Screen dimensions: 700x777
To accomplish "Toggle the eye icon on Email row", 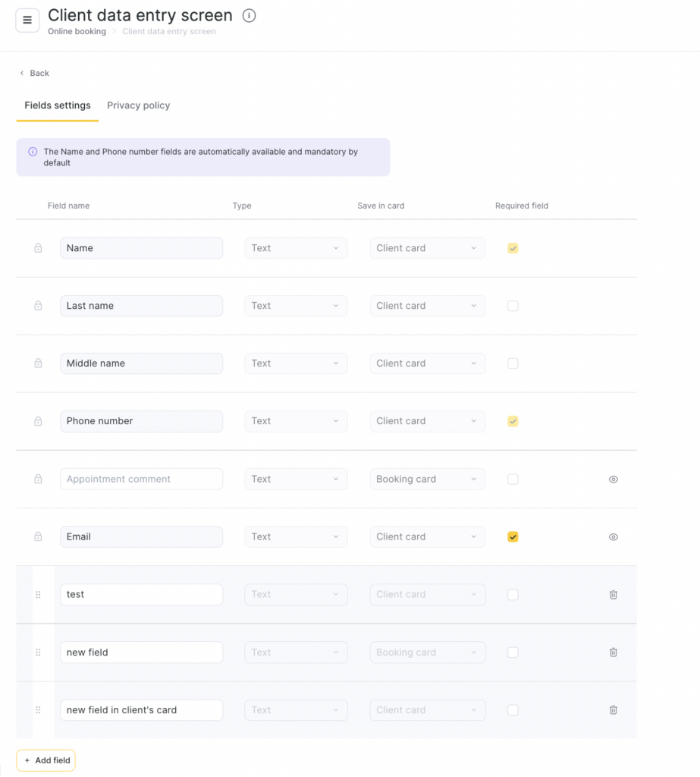I will click(613, 537).
